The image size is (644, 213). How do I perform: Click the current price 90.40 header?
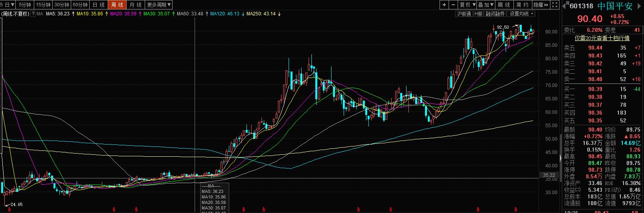tap(589, 19)
